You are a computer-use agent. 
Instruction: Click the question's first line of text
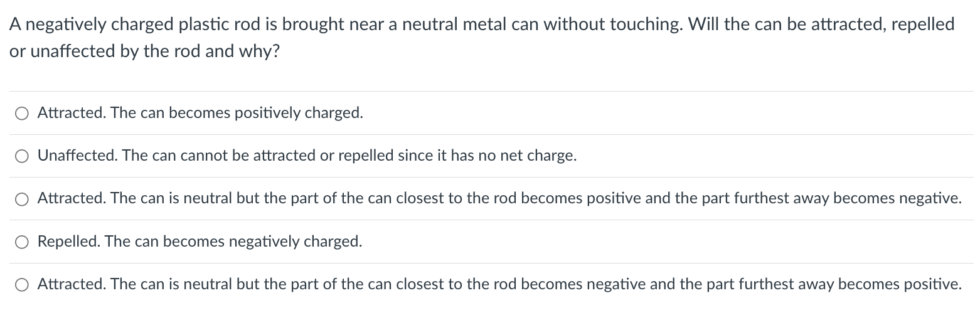click(x=482, y=25)
